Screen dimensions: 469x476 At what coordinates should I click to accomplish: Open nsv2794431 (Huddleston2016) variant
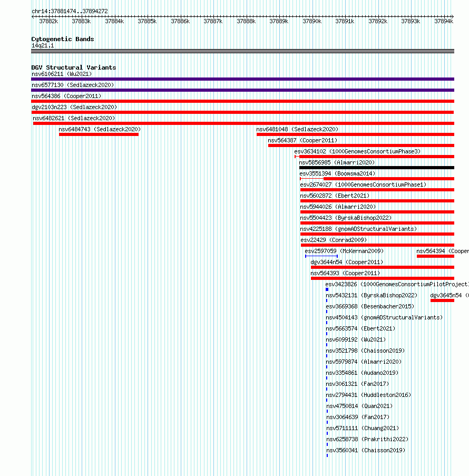(368, 395)
